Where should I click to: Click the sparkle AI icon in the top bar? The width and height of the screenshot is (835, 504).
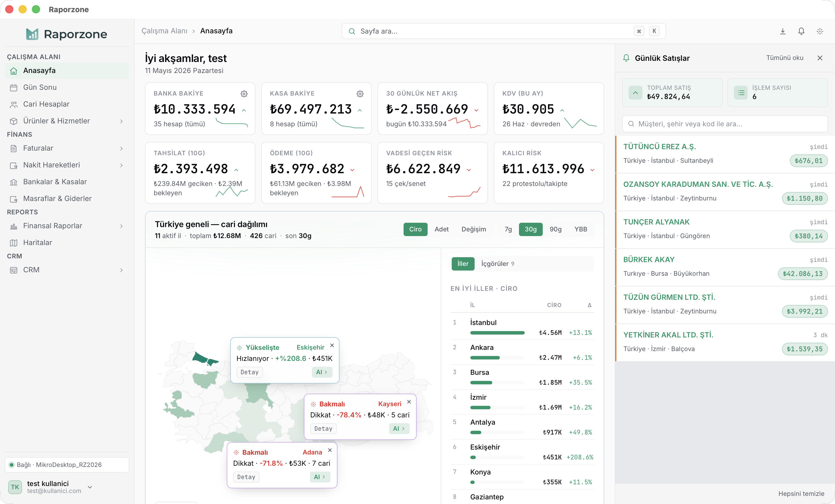[820, 31]
